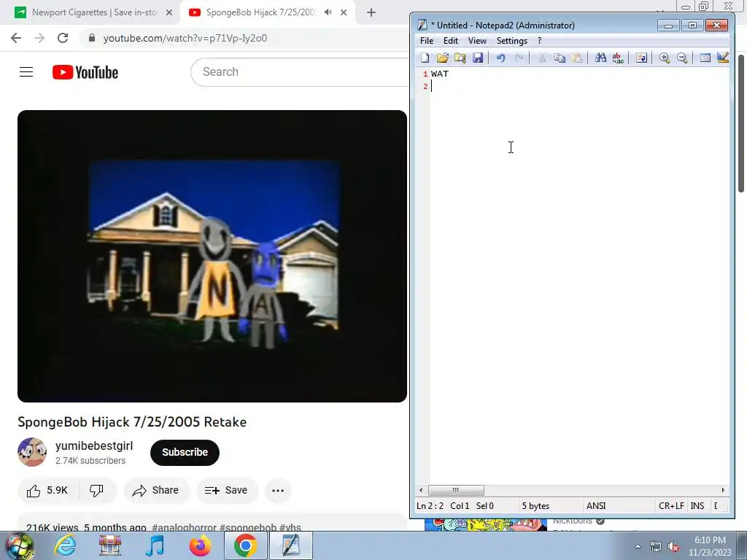Click line 1 text 'WAT'
The height and width of the screenshot is (560, 747).
click(x=439, y=74)
